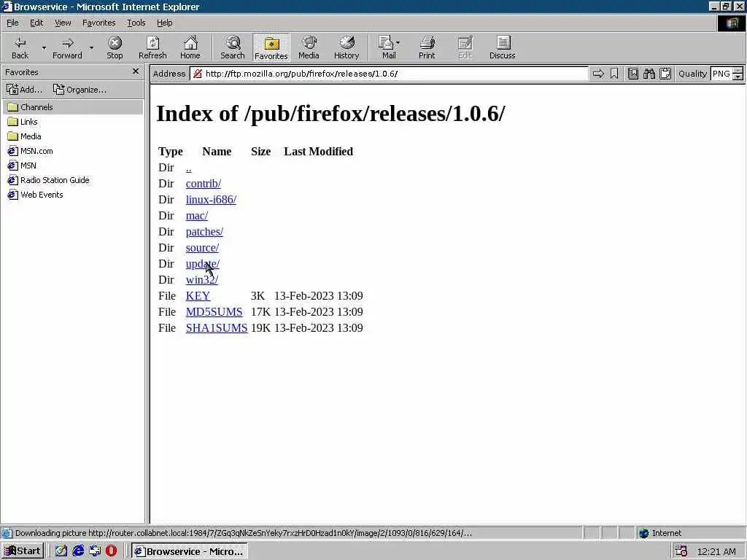Open the Radio Station Guide favorite

pyautogui.click(x=49, y=180)
